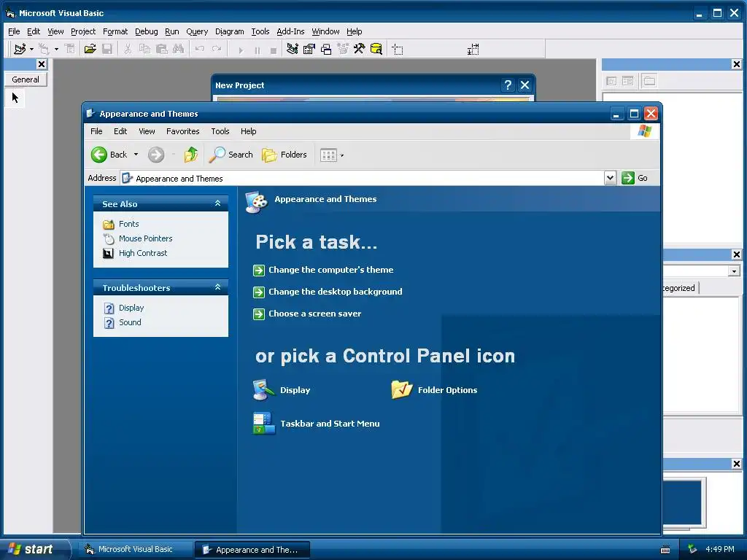Open the Menu Editor from the toolbar
747x560 pixels.
(x=70, y=49)
